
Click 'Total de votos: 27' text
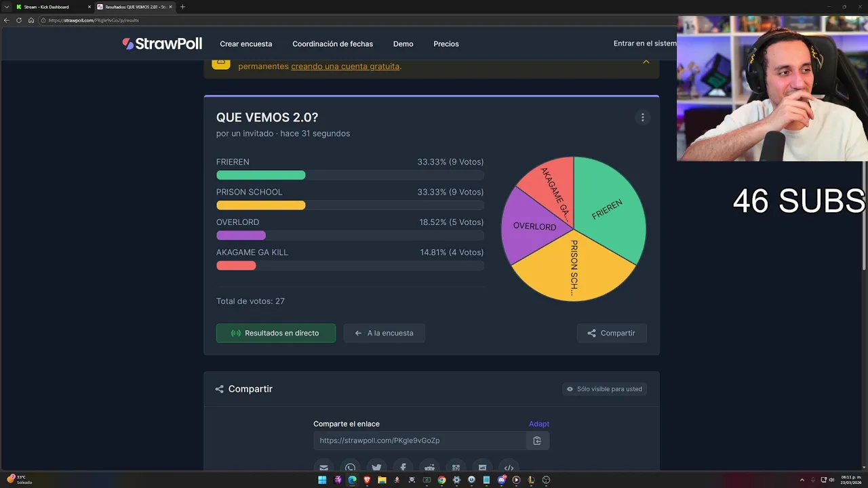tap(250, 301)
